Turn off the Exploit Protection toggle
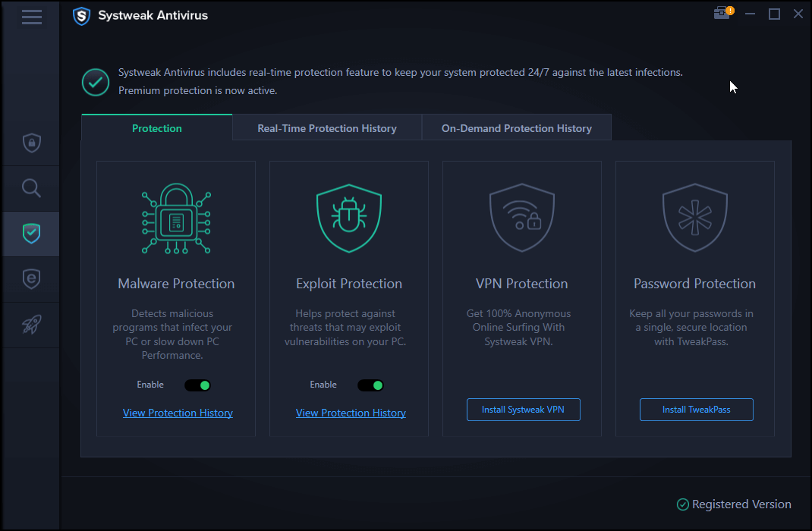Screen dimensions: 812x531 pyautogui.click(x=371, y=385)
